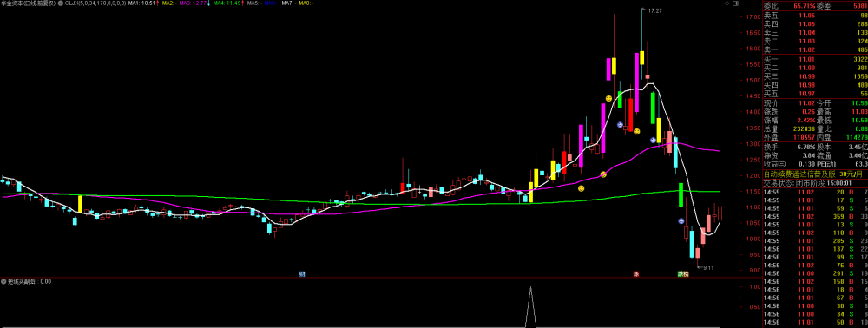The image size is (868, 328).
Task: Click the sub-chart indicator settings circle icon
Action: click(x=3, y=281)
